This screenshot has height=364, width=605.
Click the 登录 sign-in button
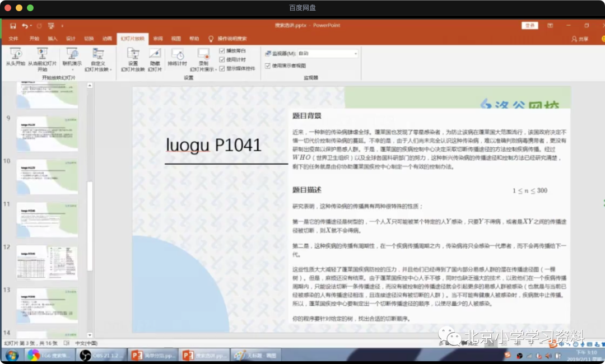[530, 25]
